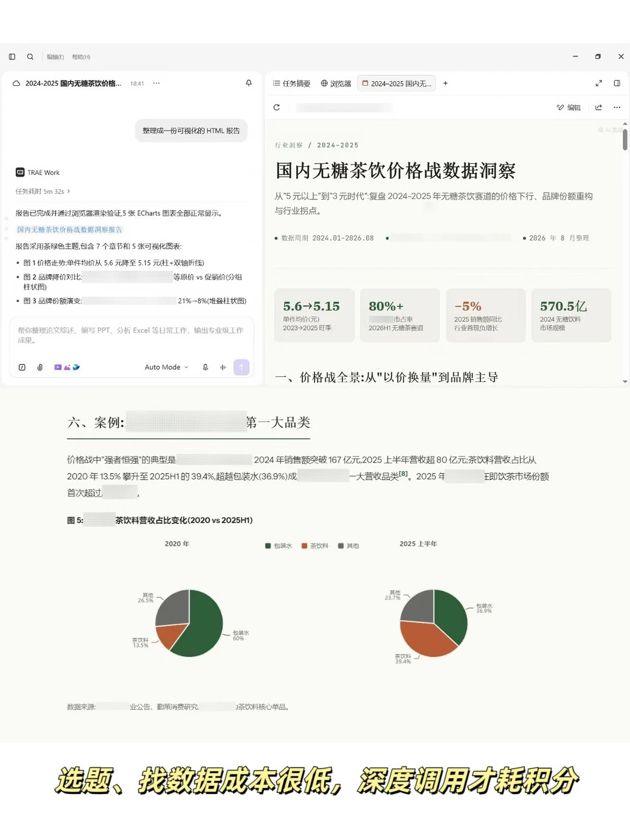Switch to the 任务摘要 tab

coord(292,83)
